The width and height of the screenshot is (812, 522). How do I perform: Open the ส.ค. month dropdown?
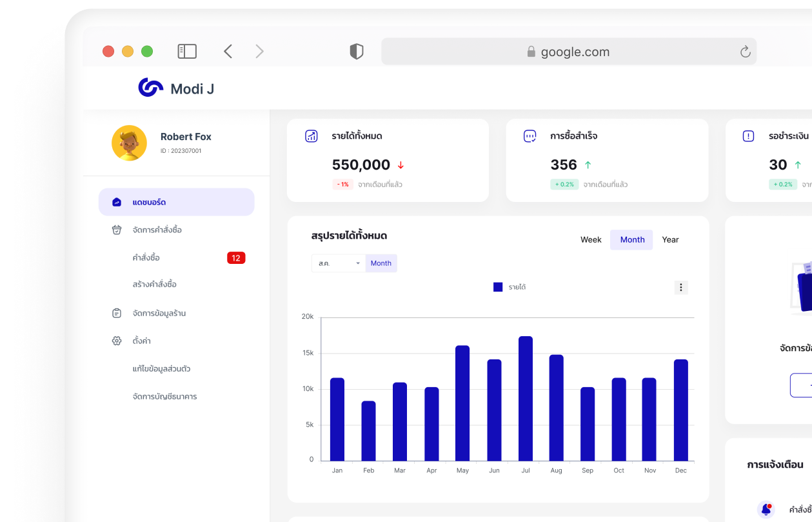click(339, 263)
